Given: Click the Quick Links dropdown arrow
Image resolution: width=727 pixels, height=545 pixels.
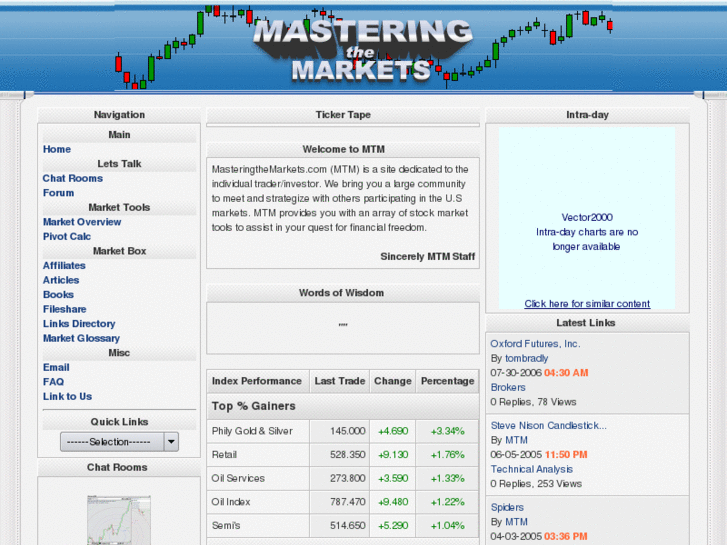Looking at the screenshot, I should click(172, 442).
